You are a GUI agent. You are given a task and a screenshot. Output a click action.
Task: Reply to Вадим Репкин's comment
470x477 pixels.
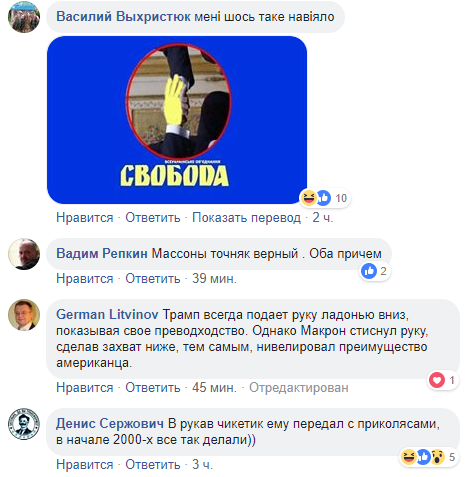[x=153, y=278]
